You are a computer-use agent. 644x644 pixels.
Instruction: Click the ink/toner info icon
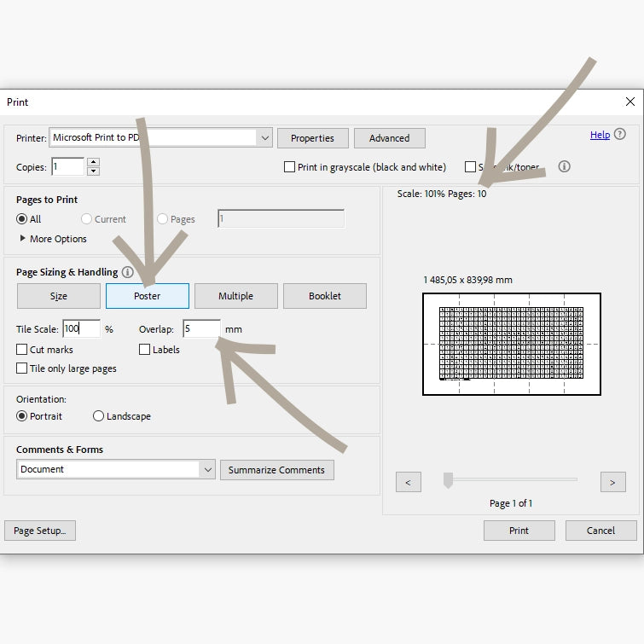[x=564, y=167]
